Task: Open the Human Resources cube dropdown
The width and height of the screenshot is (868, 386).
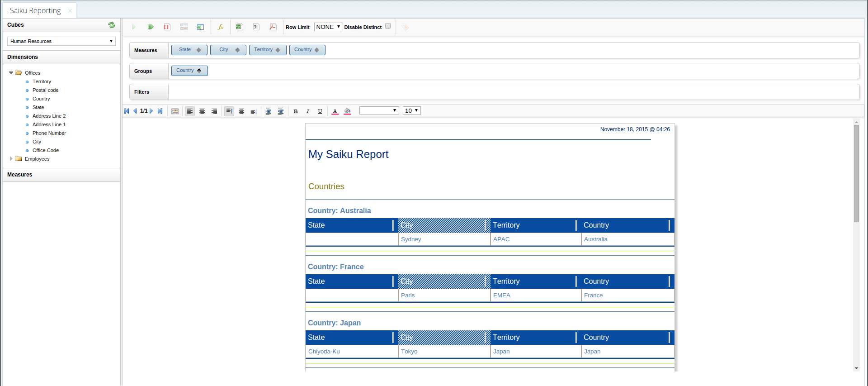Action: point(61,41)
